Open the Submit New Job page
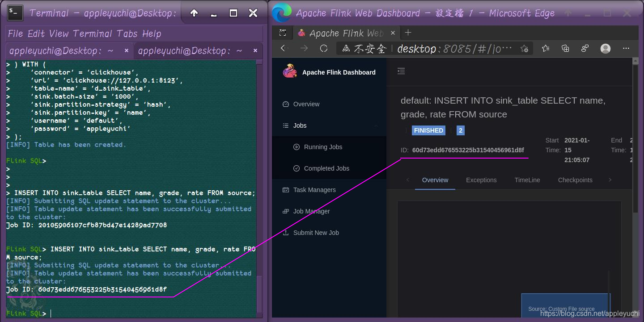The image size is (644, 322). pos(315,232)
